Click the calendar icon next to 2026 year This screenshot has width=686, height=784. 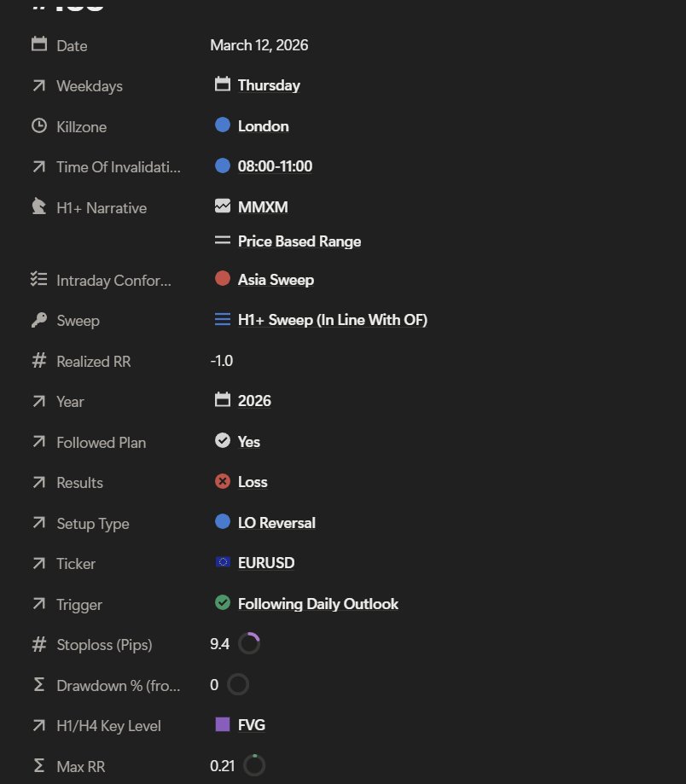point(223,399)
